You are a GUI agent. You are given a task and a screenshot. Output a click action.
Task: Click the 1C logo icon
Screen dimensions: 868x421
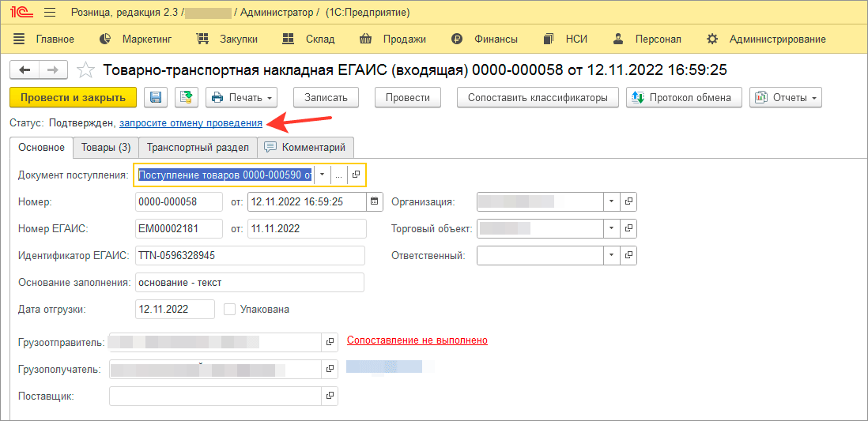20,12
